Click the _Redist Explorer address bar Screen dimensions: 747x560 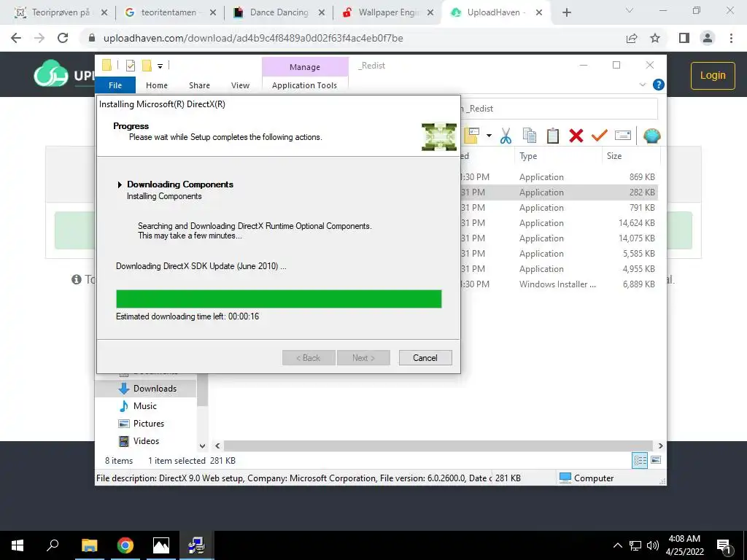560,109
